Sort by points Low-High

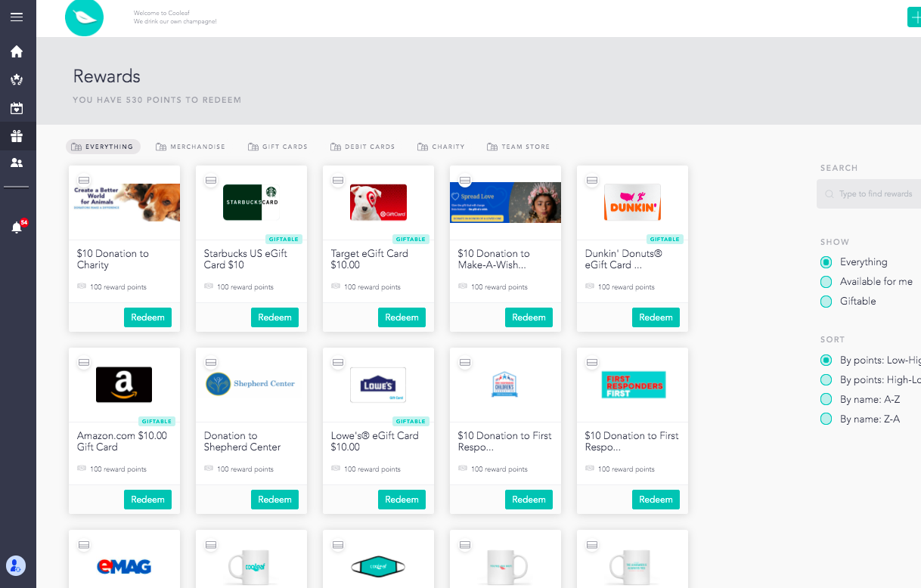click(826, 361)
